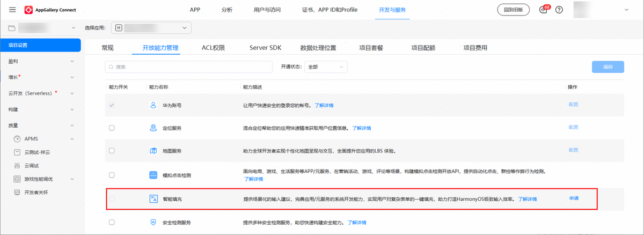Viewport: 644px width, 235px height.
Task: Click the 回到旧版 button
Action: pos(513,10)
